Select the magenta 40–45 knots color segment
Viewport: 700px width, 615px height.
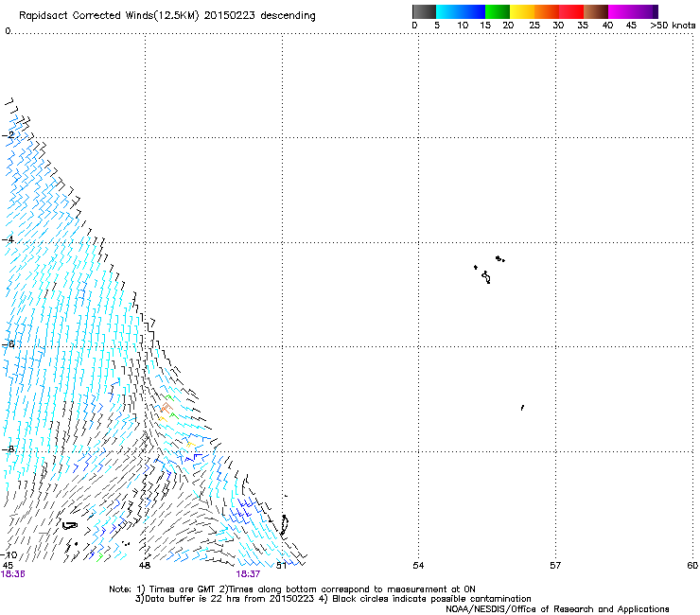[621, 11]
